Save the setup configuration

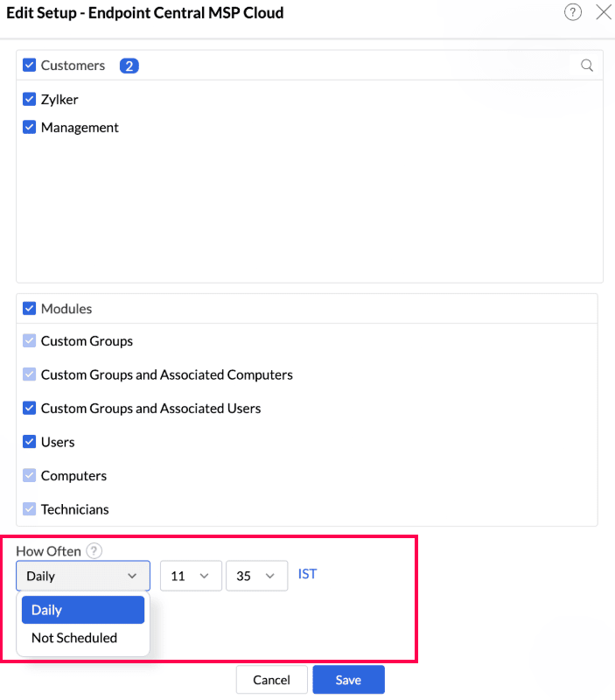(348, 680)
